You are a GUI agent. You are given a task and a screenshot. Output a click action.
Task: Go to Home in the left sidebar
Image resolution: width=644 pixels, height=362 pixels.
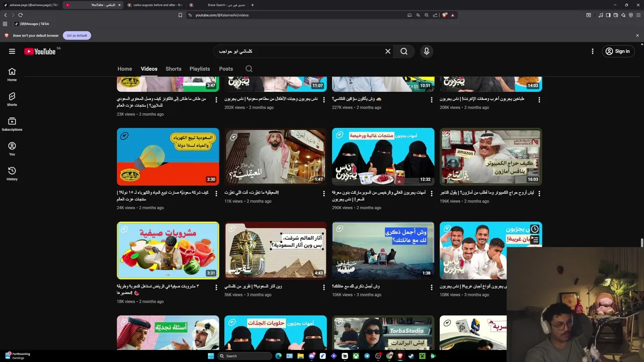point(12,74)
